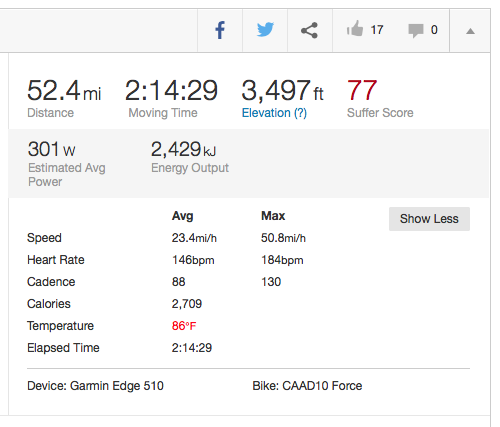Click the 52.4 mi Distance stat
Image resolution: width=500 pixels, height=427 pixels.
tap(64, 98)
